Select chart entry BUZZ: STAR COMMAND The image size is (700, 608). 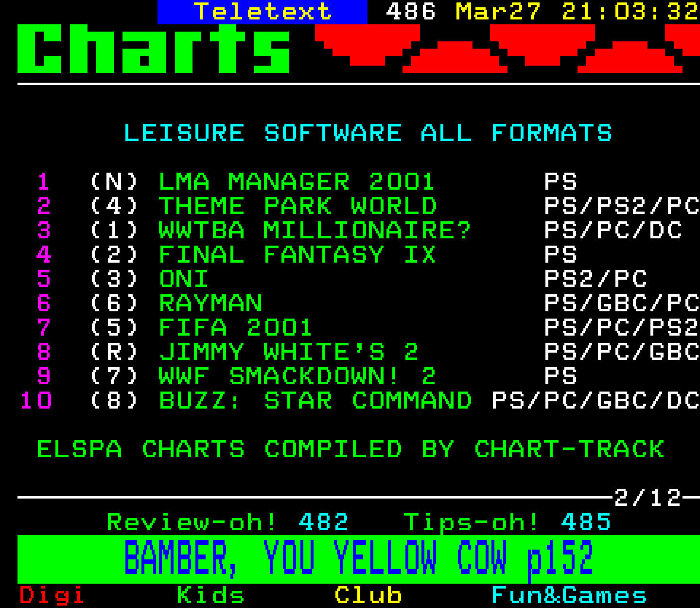315,401
